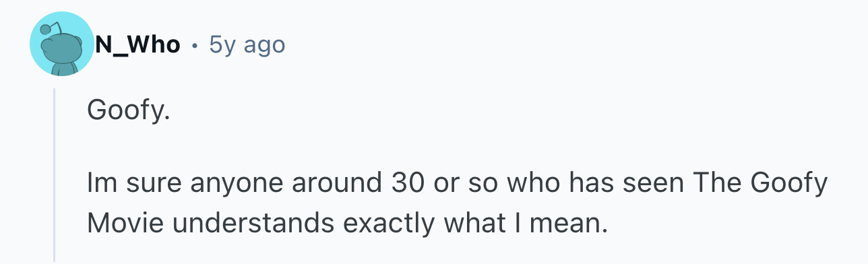Click the dot separator before '5y ago'
Image resolution: width=868 pixels, height=264 pixels.
tap(195, 46)
